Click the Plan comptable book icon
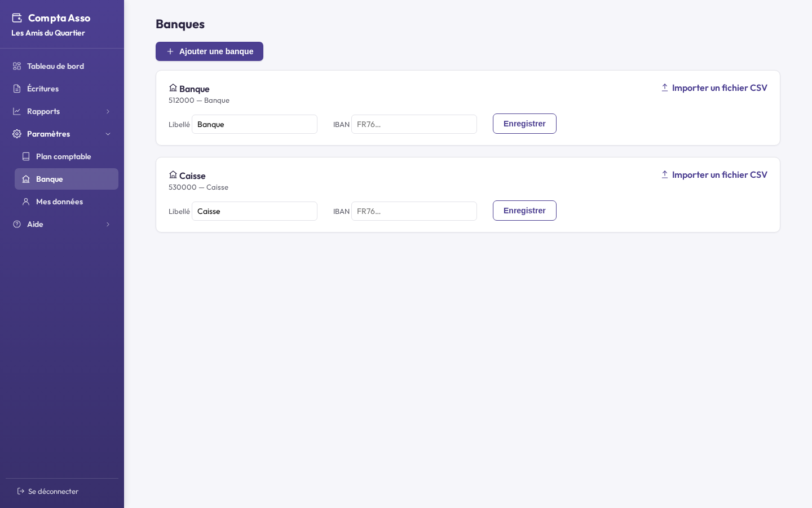812x508 pixels. point(26,156)
